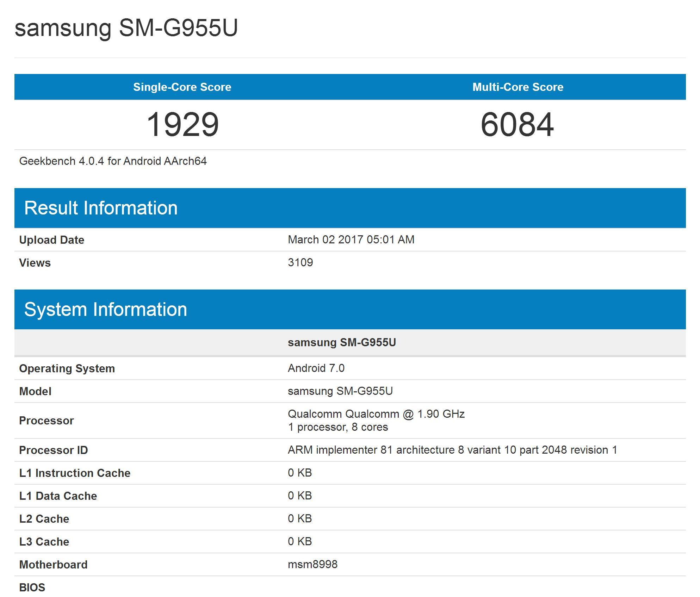Select the Android 7.0 value
Image resolution: width=700 pixels, height=597 pixels.
316,368
